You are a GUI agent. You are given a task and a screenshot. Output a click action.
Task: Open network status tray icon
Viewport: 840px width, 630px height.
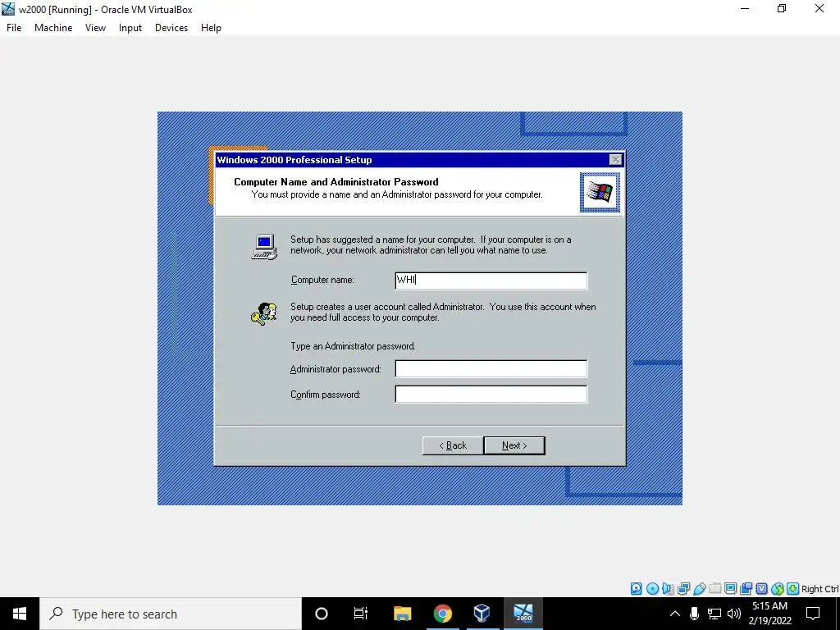[714, 614]
